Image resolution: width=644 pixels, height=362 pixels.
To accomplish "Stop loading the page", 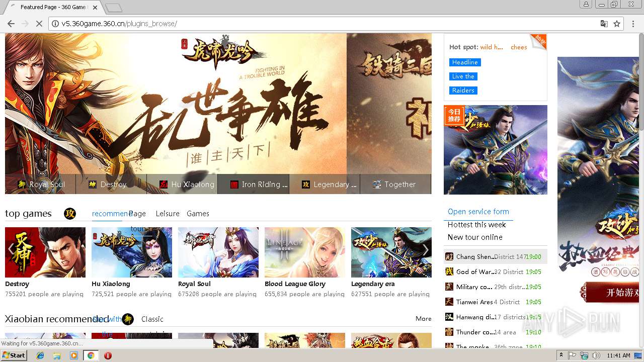I will pos(39,24).
